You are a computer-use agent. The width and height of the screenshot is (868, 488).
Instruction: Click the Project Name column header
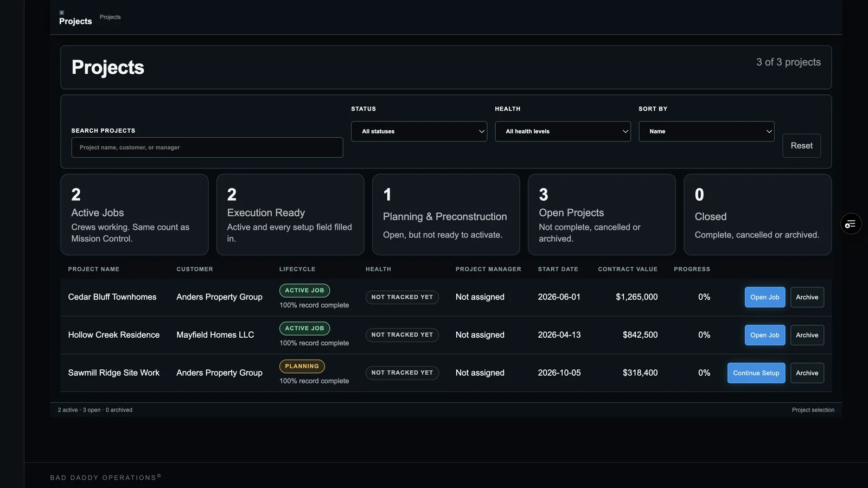[94, 269]
